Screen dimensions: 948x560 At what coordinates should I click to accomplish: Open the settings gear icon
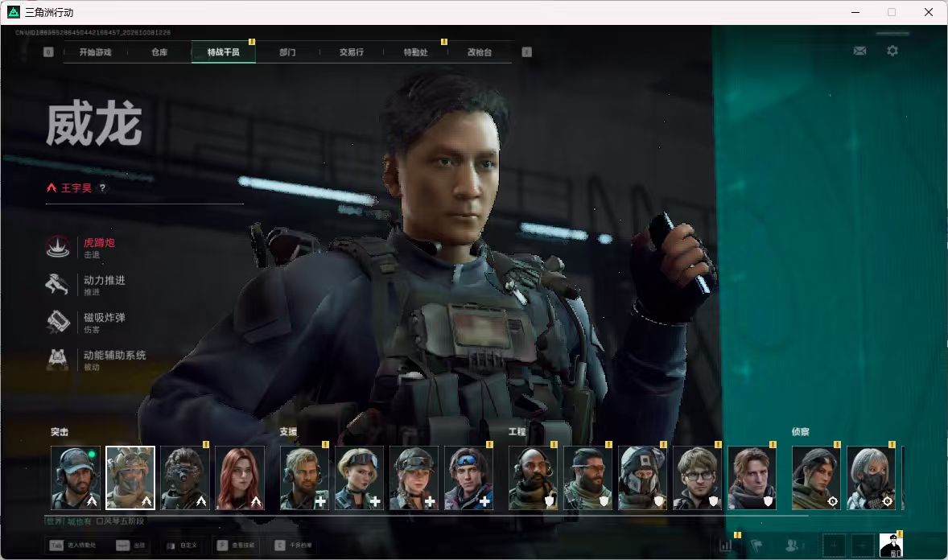click(x=892, y=51)
